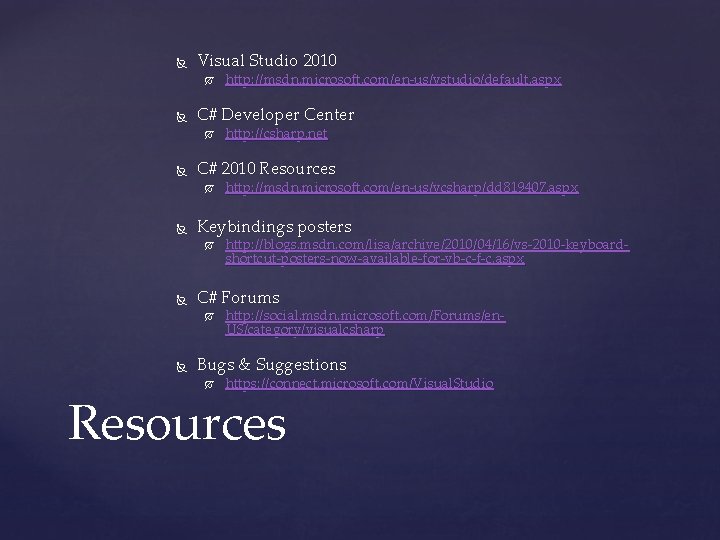Open the vcsharp dd819407.aspx link
720x540 pixels.
tap(401, 187)
